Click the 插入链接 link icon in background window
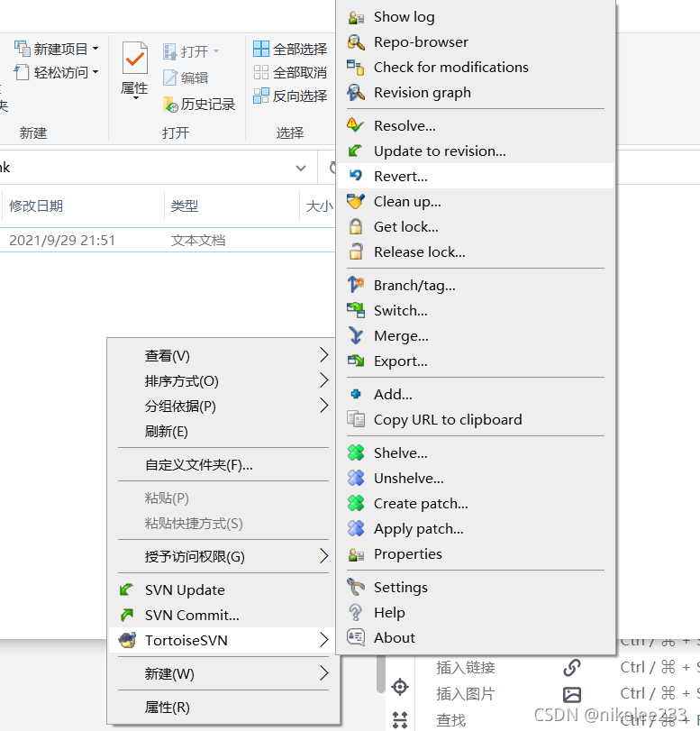Screen dimensions: 700x731 coord(572,668)
